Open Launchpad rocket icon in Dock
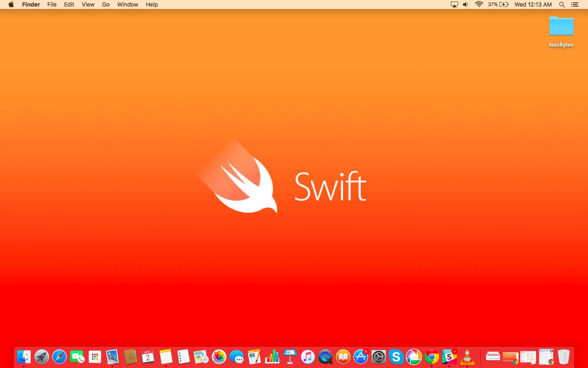 [x=42, y=357]
